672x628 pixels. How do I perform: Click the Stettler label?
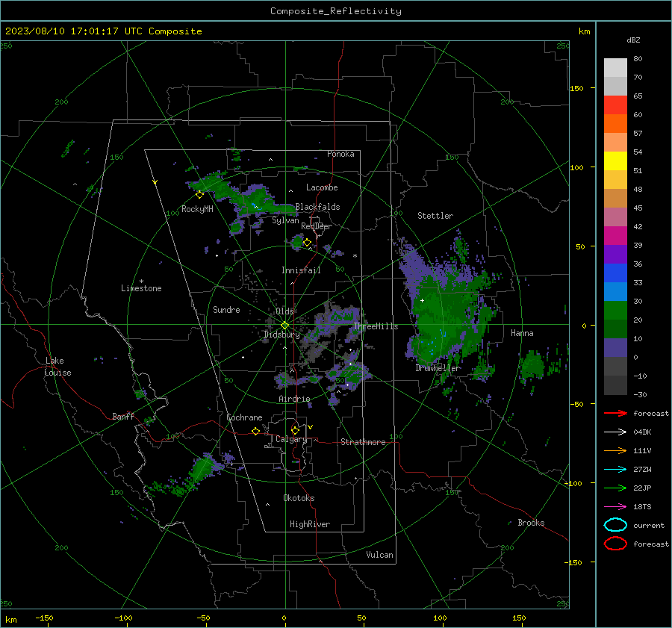[x=435, y=216]
